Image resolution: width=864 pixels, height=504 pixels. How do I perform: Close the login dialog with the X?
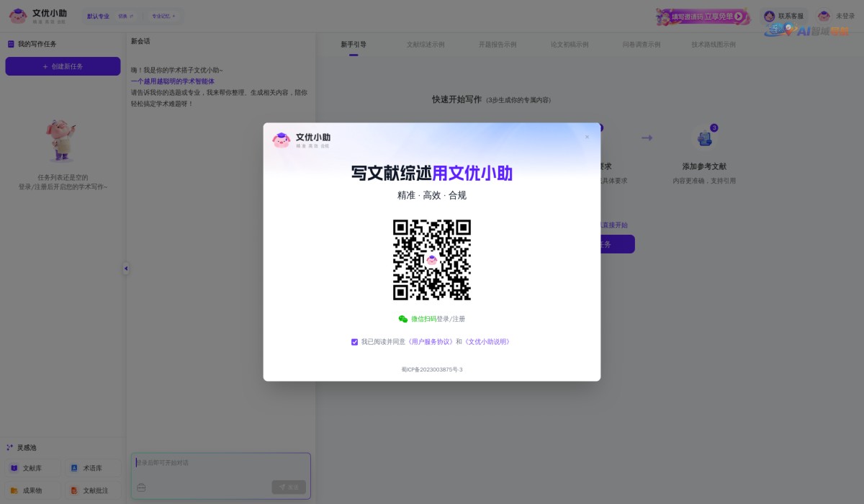click(x=587, y=137)
